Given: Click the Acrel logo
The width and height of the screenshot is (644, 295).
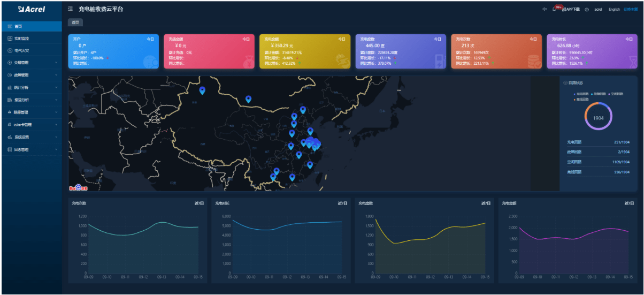Looking at the screenshot, I should 32,9.
